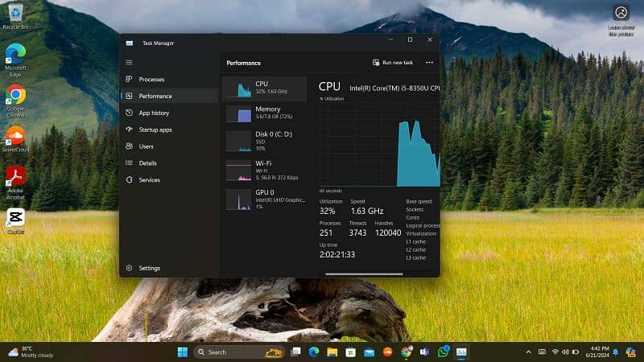Image resolution: width=644 pixels, height=362 pixels.
Task: Open the Startup apps page
Action: coord(155,130)
